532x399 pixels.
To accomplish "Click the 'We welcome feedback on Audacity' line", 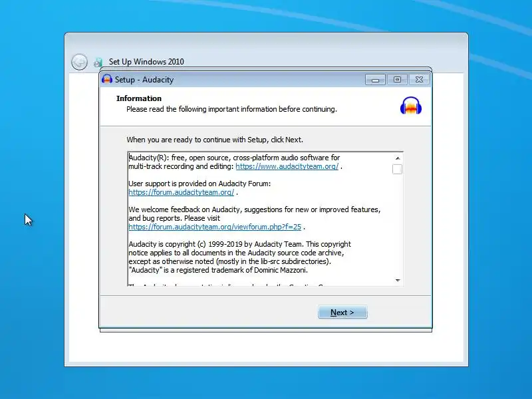I will (255, 209).
